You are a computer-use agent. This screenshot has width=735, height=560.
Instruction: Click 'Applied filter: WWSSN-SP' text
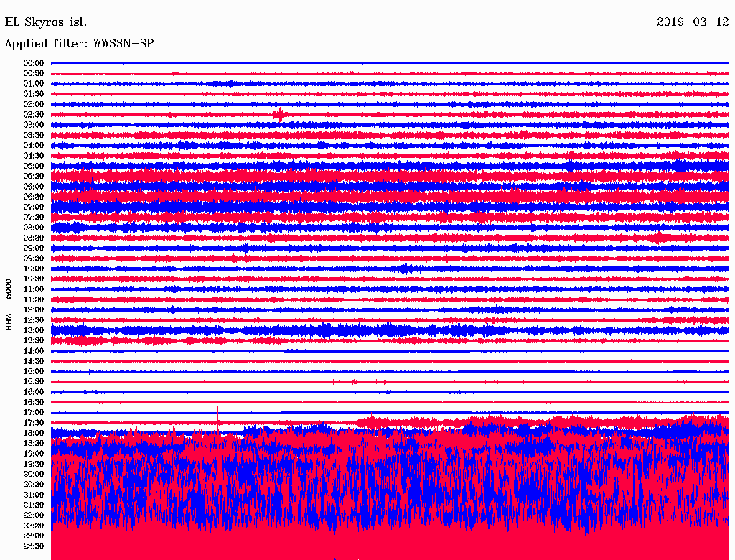pos(79,44)
